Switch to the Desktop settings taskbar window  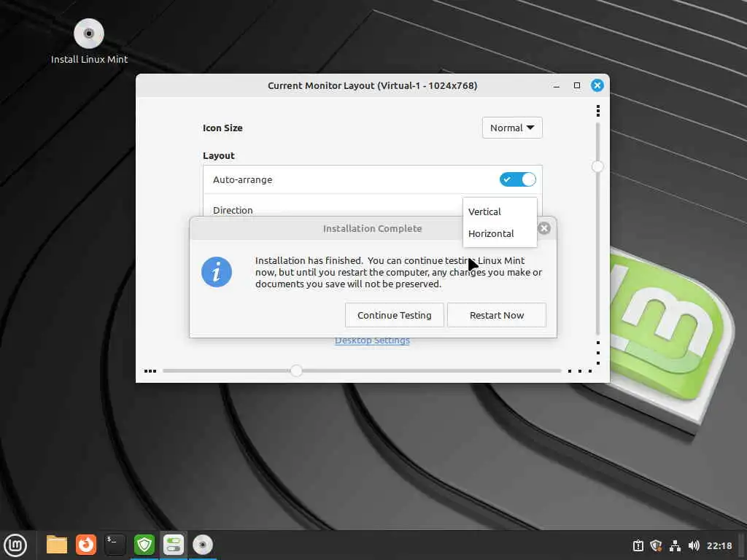[x=174, y=545]
